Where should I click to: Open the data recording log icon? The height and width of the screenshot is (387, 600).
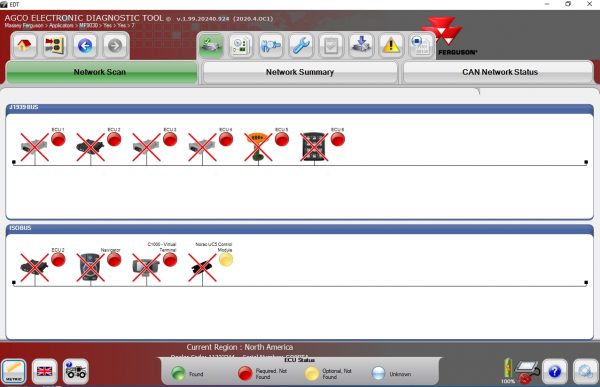(x=421, y=46)
